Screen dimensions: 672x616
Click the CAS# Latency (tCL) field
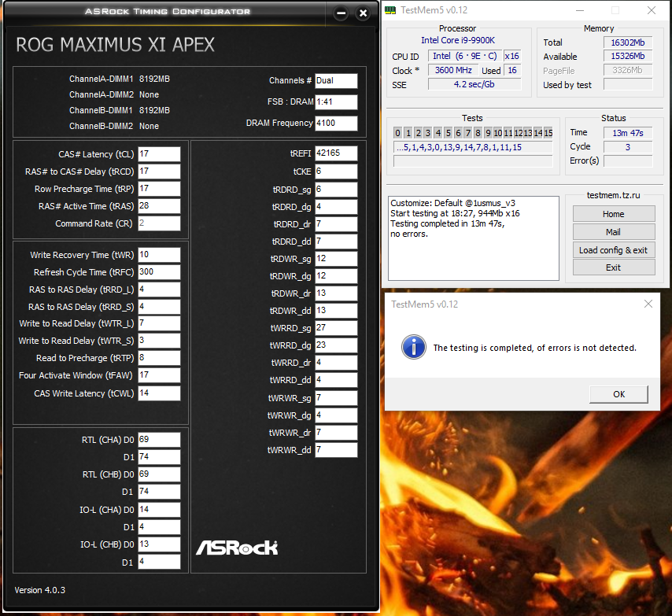(x=159, y=153)
